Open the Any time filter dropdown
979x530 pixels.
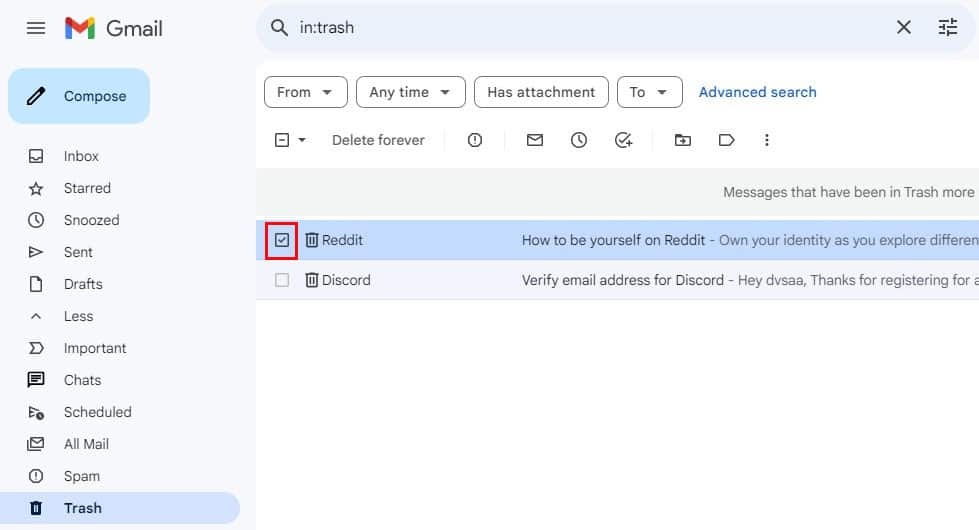pyautogui.click(x=410, y=92)
